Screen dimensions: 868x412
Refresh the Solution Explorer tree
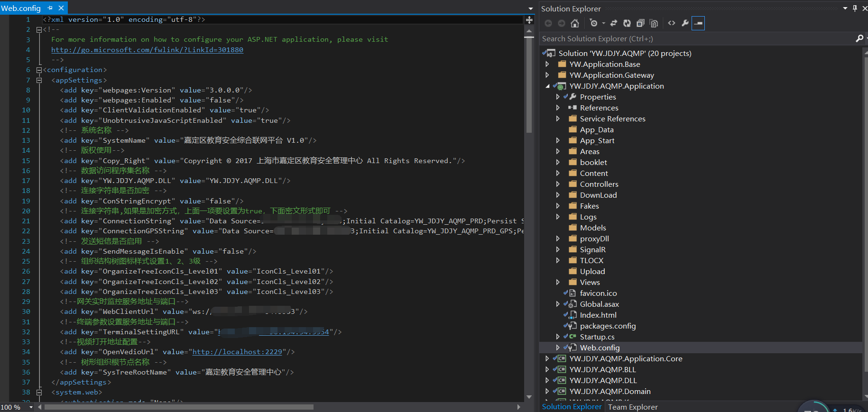627,23
